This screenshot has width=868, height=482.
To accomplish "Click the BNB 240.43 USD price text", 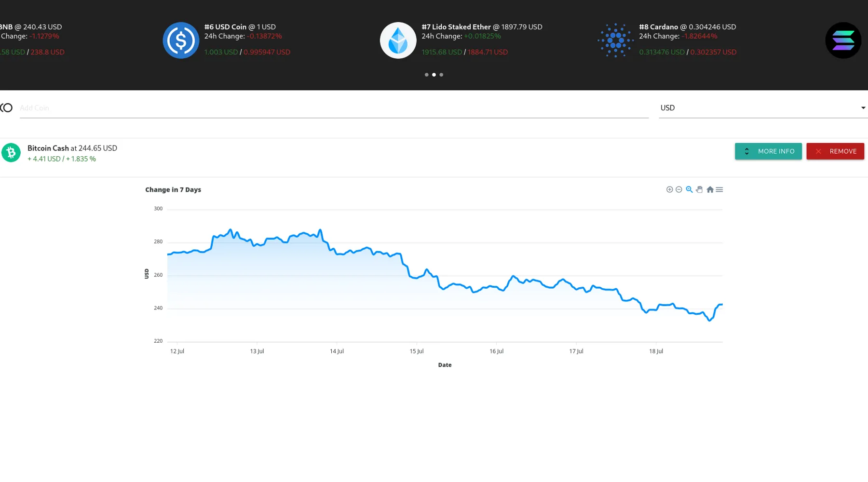I will pos(43,27).
